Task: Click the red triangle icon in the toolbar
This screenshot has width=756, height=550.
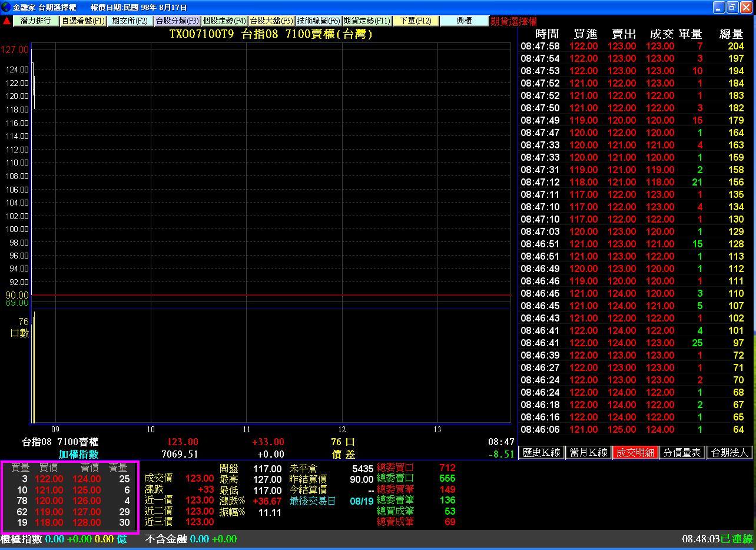Action: click(6, 21)
